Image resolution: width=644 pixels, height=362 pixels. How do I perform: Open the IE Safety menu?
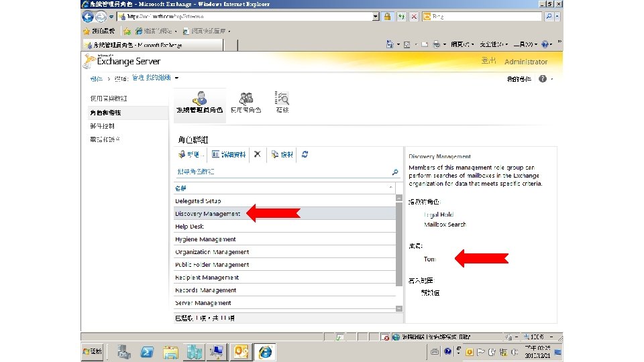494,44
